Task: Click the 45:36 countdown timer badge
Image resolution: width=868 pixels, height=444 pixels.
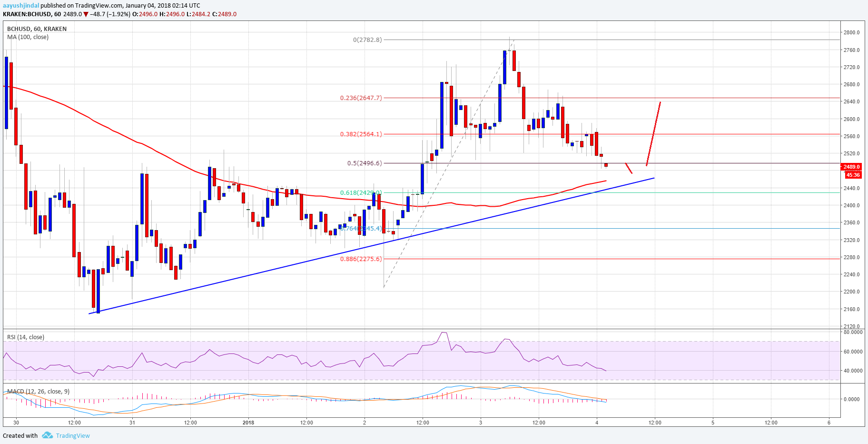Action: 853,175
